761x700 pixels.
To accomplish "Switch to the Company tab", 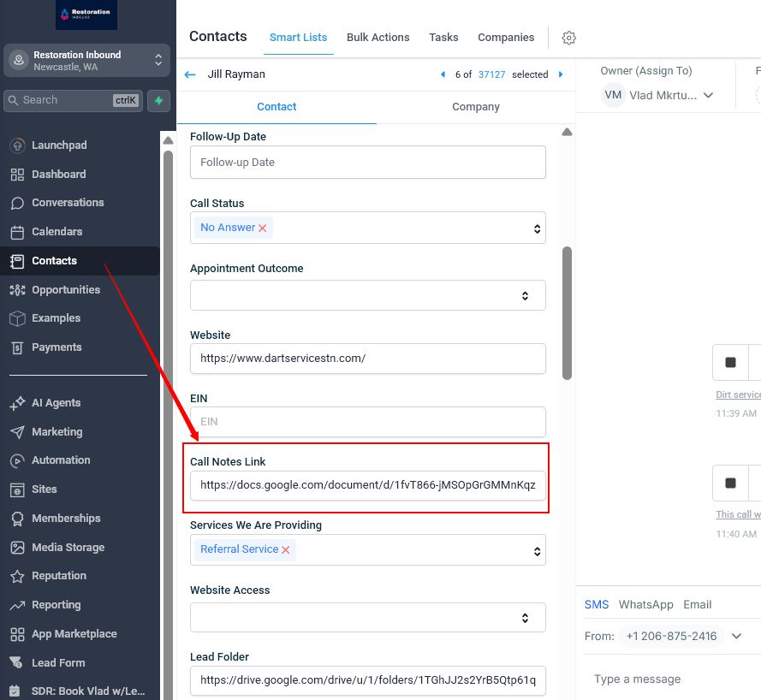I will [x=476, y=107].
